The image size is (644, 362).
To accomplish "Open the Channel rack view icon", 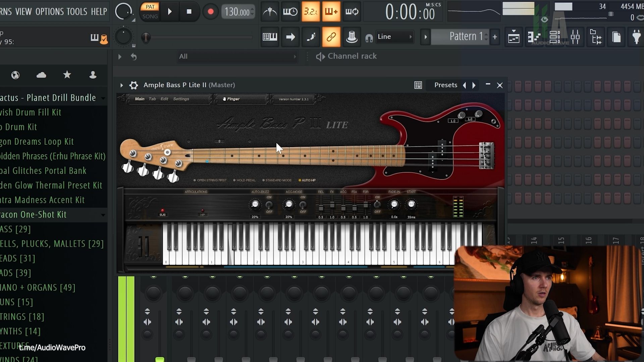I will tap(554, 37).
